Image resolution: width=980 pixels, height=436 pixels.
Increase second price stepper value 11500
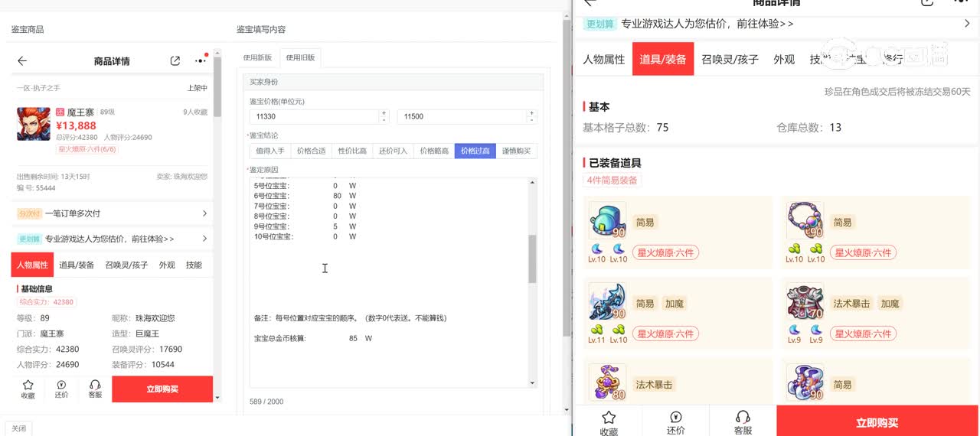[x=532, y=113]
